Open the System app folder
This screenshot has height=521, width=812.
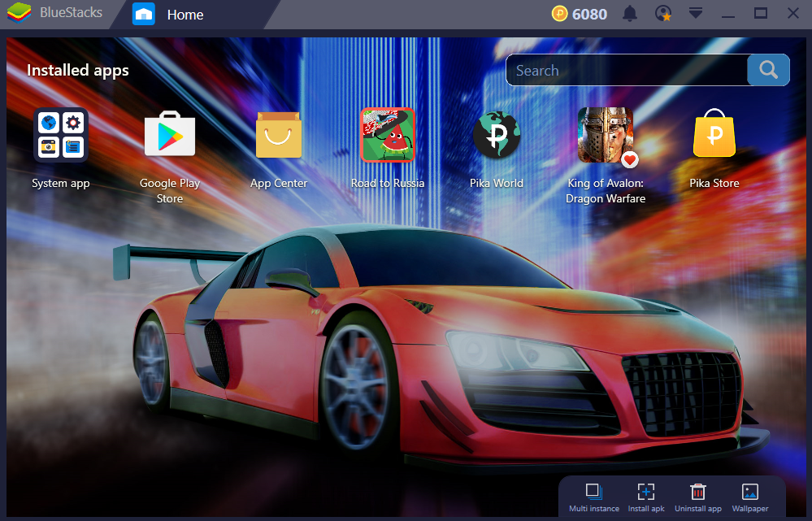pyautogui.click(x=61, y=135)
